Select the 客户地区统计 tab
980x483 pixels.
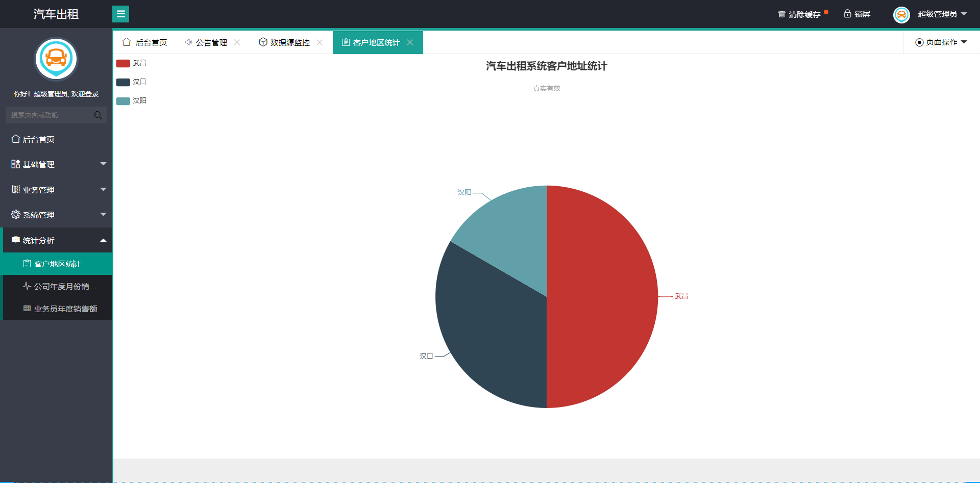(378, 42)
